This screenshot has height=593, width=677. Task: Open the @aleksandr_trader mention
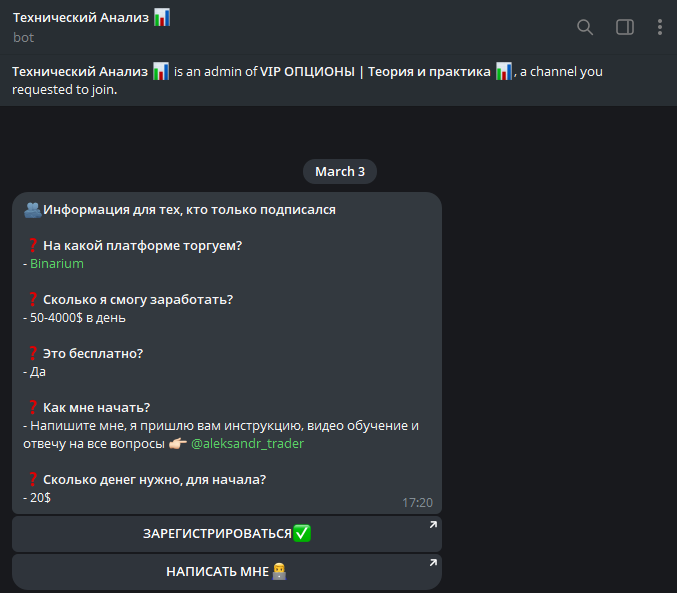(247, 443)
